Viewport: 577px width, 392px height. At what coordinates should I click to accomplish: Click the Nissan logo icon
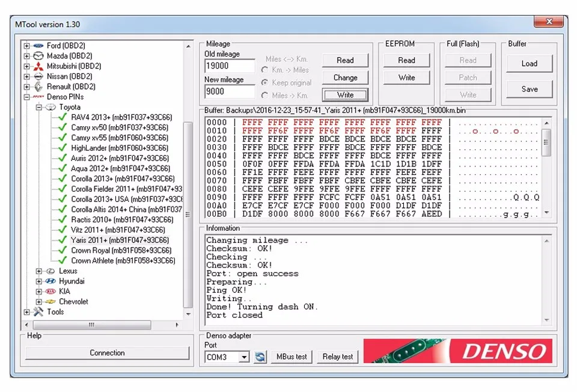[x=38, y=76]
